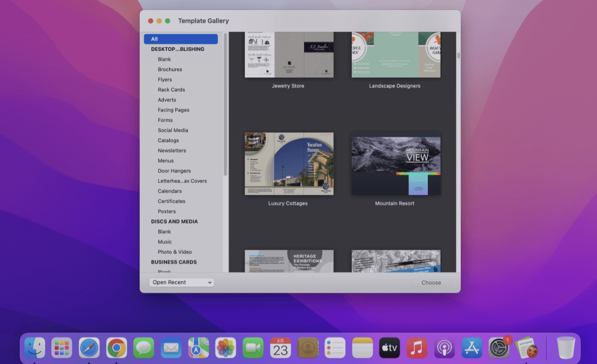
Task: Select the Mountain Resort template
Action: pyautogui.click(x=396, y=164)
